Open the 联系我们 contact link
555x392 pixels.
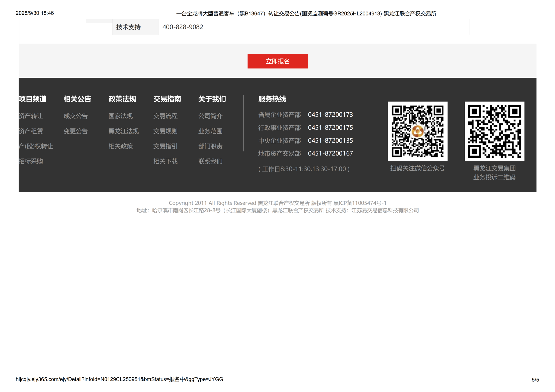click(210, 161)
